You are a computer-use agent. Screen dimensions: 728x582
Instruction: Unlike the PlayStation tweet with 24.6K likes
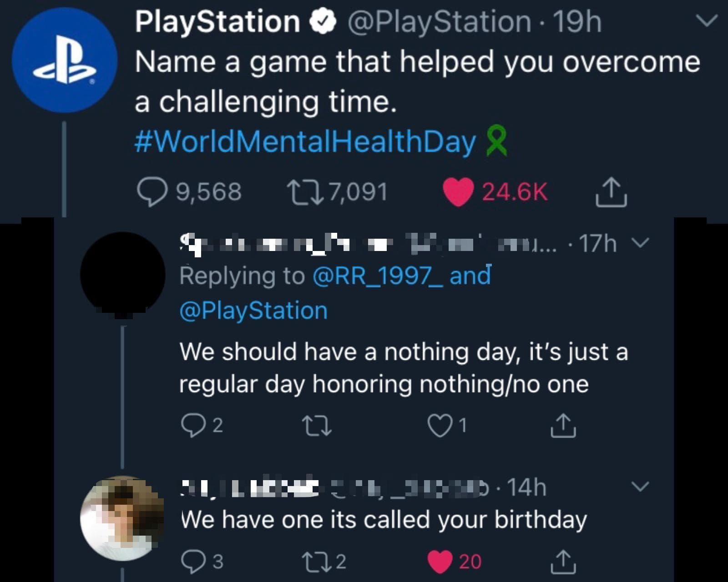(458, 192)
